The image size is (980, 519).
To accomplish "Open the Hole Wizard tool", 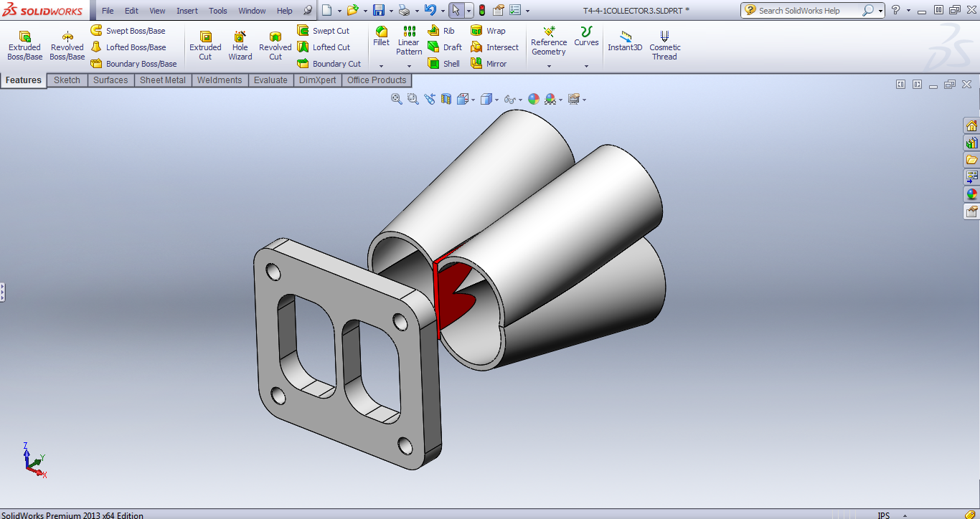I will 240,46.
